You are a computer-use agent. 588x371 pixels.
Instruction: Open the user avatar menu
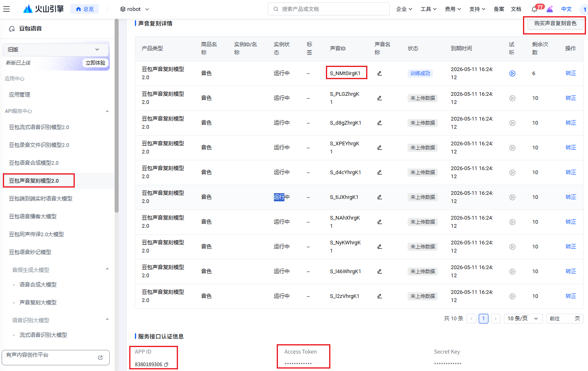click(x=584, y=9)
